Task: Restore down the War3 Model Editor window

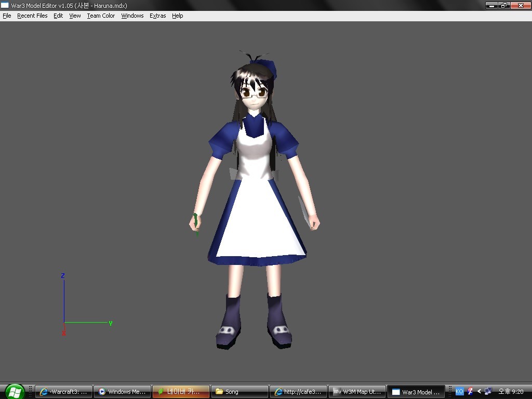Action: click(504, 5)
